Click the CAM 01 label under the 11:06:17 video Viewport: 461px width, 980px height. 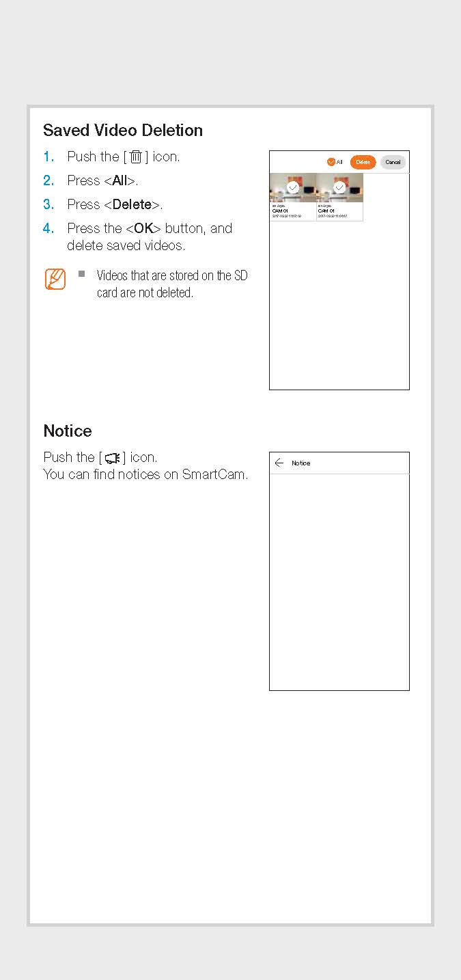coord(326,210)
